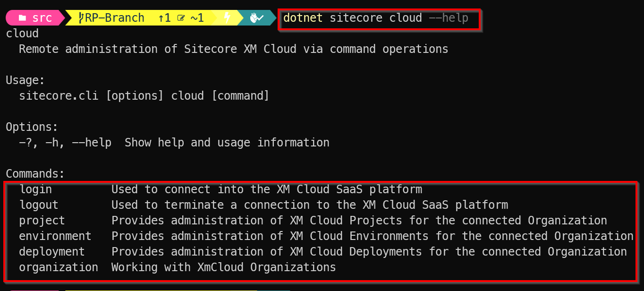The width and height of the screenshot is (644, 291).
Task: Click the --help flag in the typed command
Action: point(449,18)
